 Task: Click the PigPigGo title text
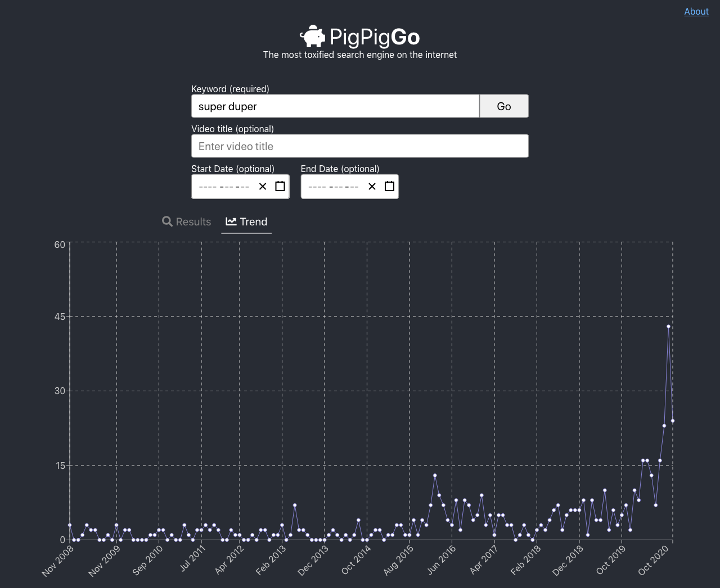click(x=375, y=37)
